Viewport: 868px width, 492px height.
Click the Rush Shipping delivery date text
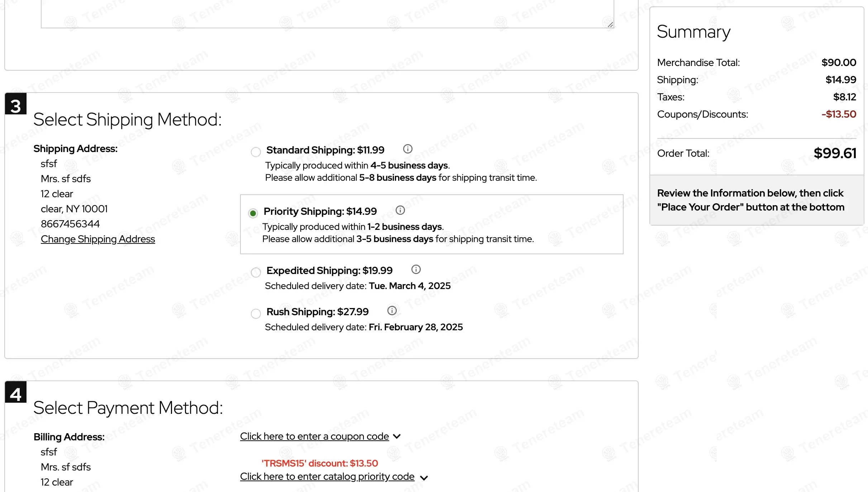[364, 327]
